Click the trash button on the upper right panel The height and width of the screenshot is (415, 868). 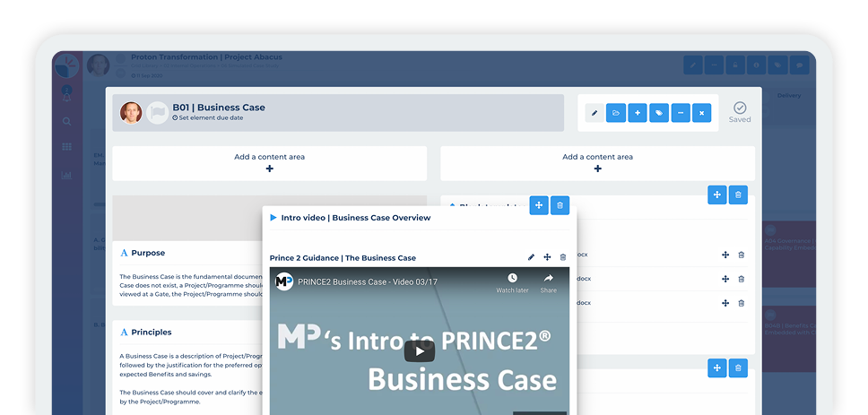tap(738, 195)
